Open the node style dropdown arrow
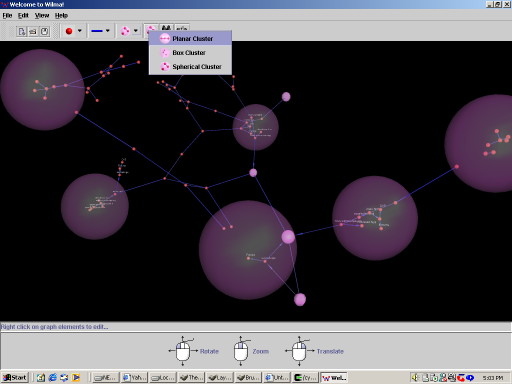Screen dimensions: 512x384 pyautogui.click(x=80, y=31)
